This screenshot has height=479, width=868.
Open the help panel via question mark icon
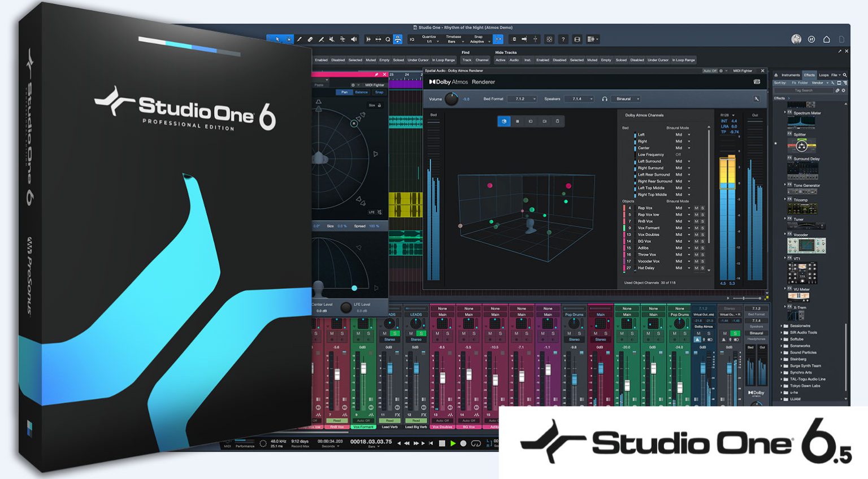(563, 39)
